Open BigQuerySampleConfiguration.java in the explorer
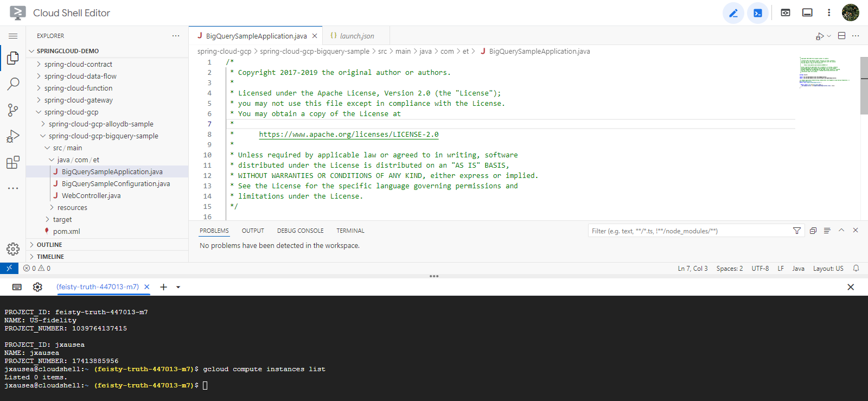 point(107,183)
